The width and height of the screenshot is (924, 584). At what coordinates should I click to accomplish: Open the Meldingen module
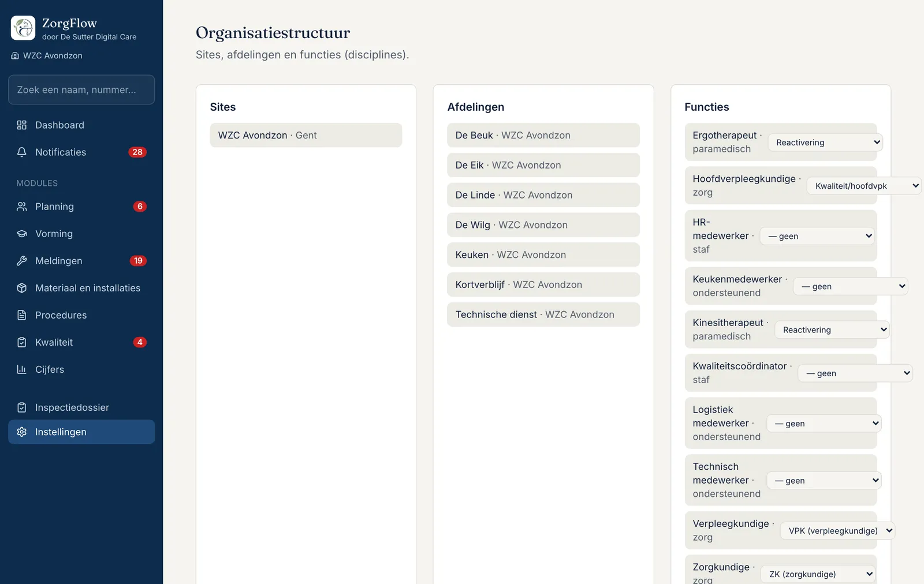pyautogui.click(x=81, y=261)
